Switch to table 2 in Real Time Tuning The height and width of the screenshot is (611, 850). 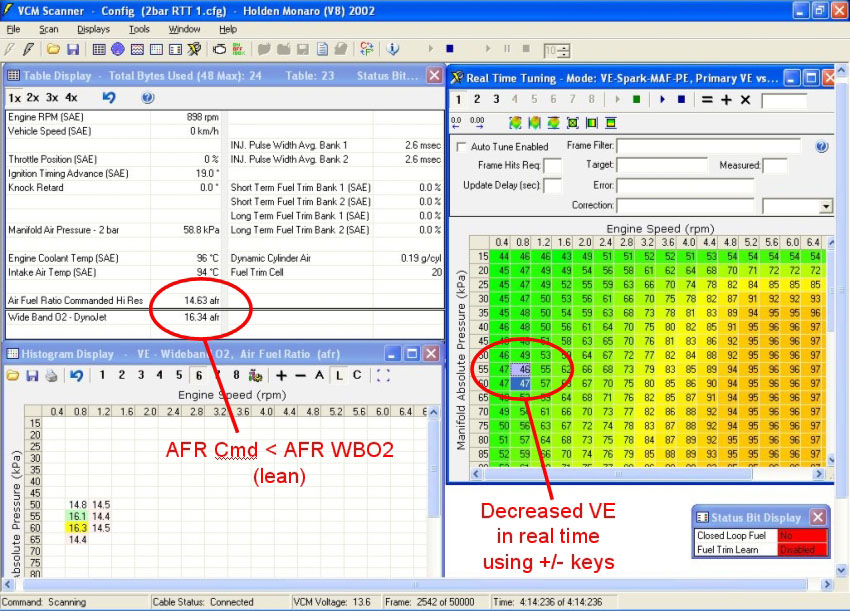click(x=477, y=100)
